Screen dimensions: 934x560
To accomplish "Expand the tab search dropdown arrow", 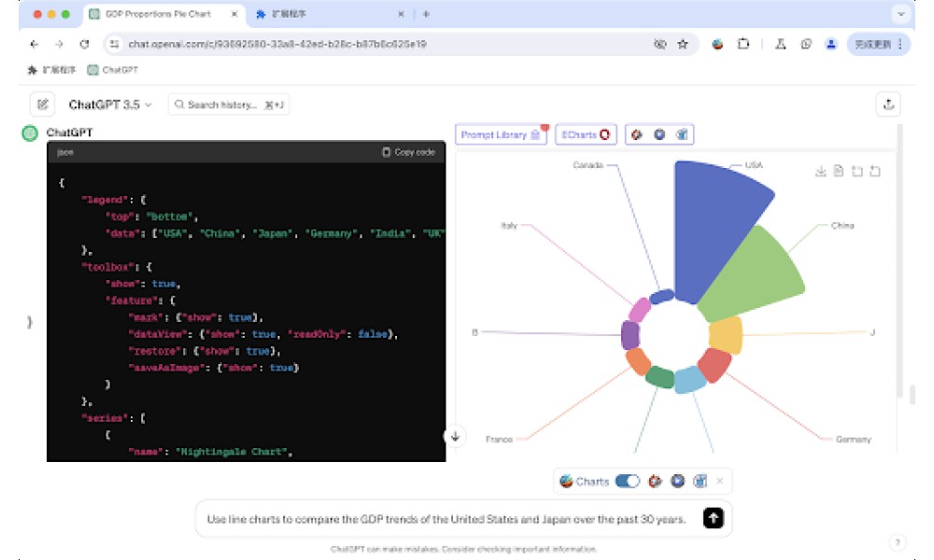I will coord(902,14).
